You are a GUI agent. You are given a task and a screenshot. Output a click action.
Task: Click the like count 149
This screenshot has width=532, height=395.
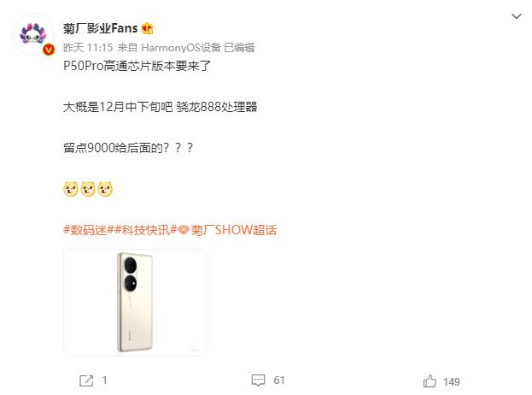452,382
